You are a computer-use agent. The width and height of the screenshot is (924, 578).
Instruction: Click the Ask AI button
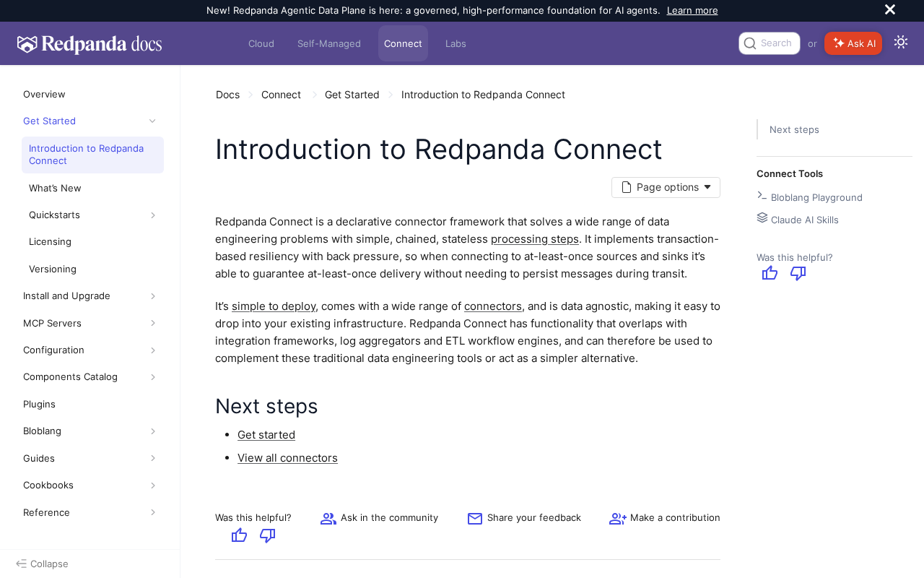[853, 43]
